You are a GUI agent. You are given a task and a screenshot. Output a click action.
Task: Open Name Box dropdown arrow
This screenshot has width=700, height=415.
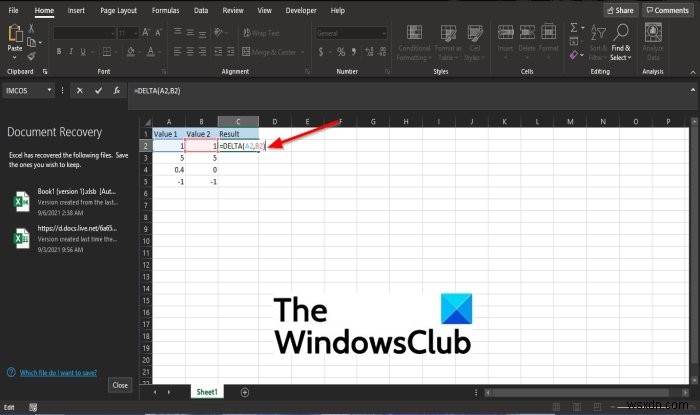pos(49,90)
